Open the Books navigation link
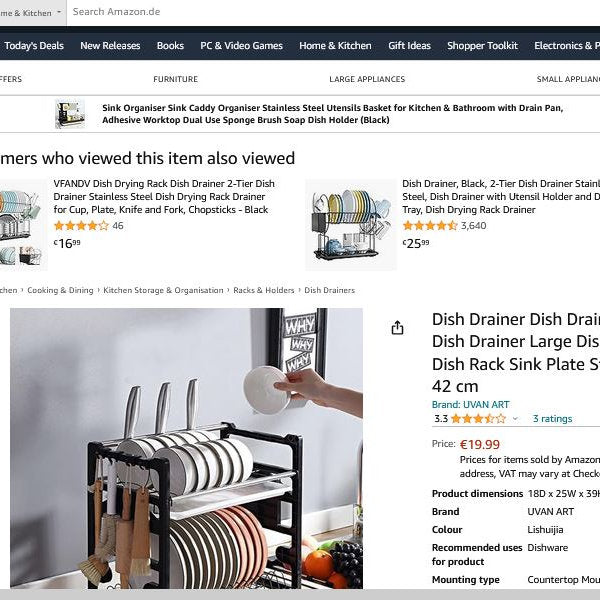Image resolution: width=600 pixels, height=600 pixels. click(x=170, y=46)
